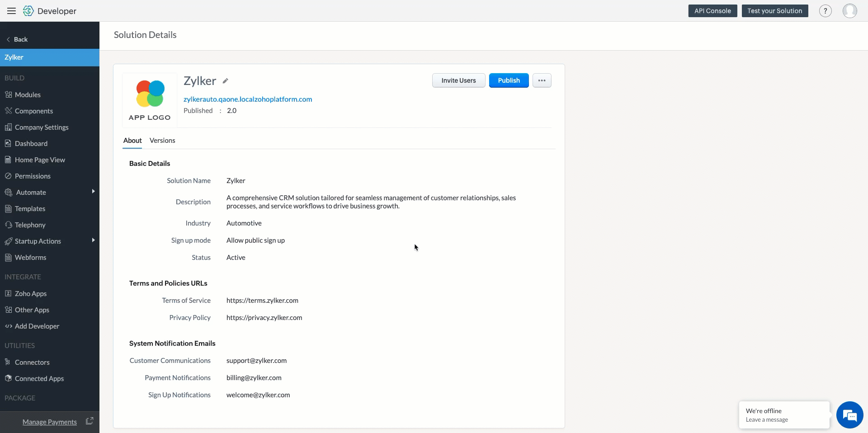Click the welcome@zylker.com email text
This screenshot has width=868, height=433.
point(258,395)
